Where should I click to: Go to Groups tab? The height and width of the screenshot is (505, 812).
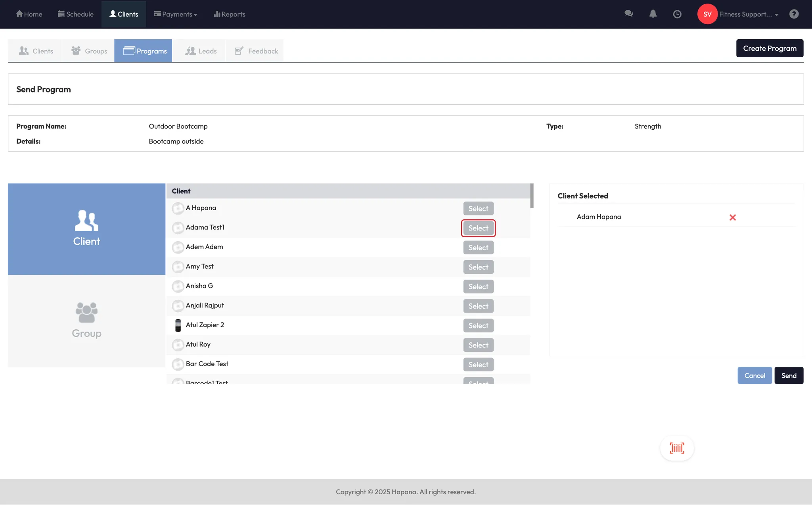tap(89, 51)
